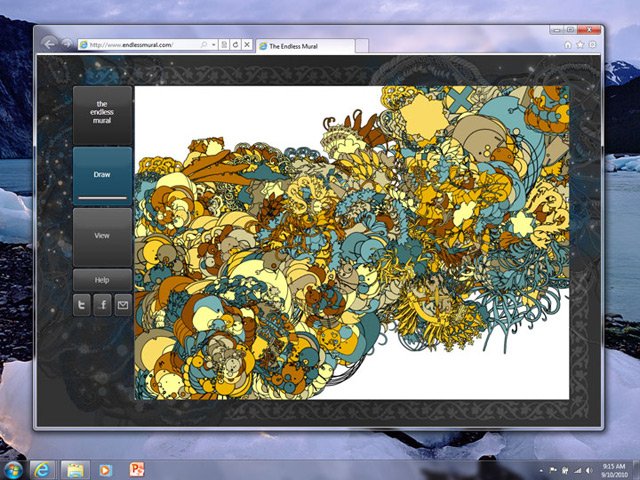Show hidden tray icons arrow
This screenshot has height=480, width=640.
[x=541, y=471]
